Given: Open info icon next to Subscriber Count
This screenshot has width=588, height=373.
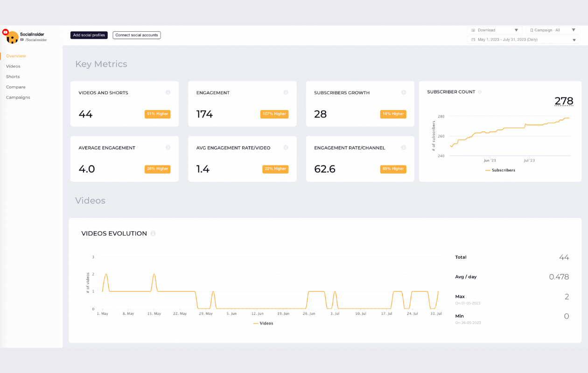Looking at the screenshot, I should (x=480, y=92).
